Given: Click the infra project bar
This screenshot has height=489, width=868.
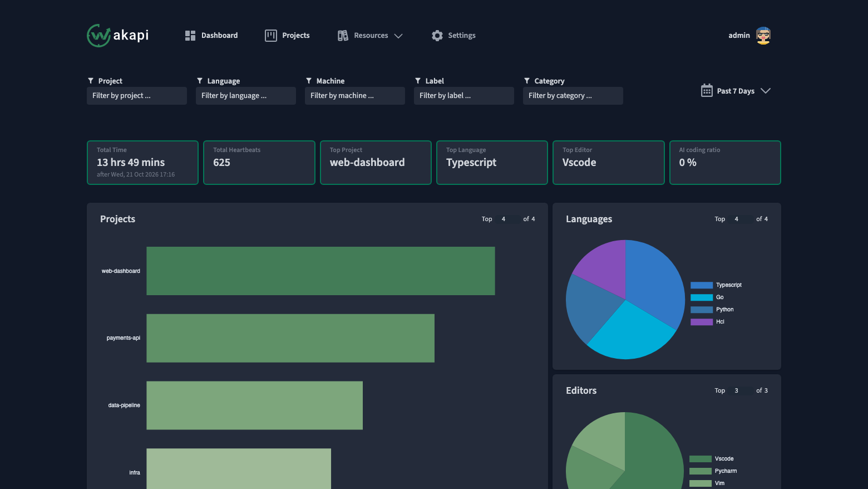Looking at the screenshot, I should pyautogui.click(x=239, y=469).
